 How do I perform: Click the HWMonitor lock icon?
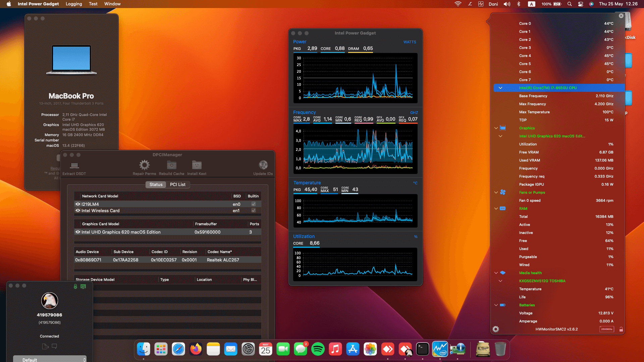click(x=621, y=329)
